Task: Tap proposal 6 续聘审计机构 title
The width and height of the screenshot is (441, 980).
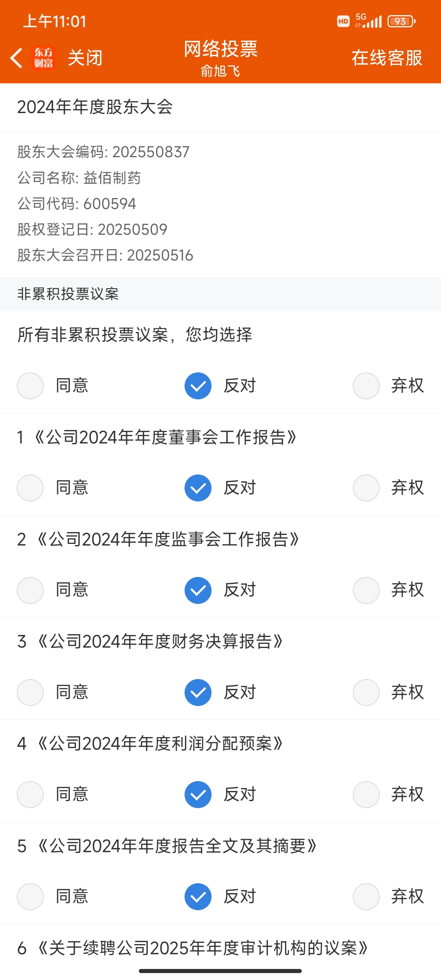Action: point(192,948)
